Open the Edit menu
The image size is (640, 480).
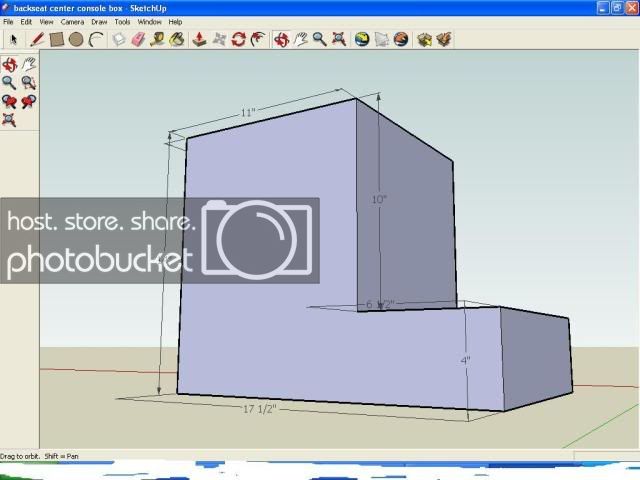(x=26, y=22)
